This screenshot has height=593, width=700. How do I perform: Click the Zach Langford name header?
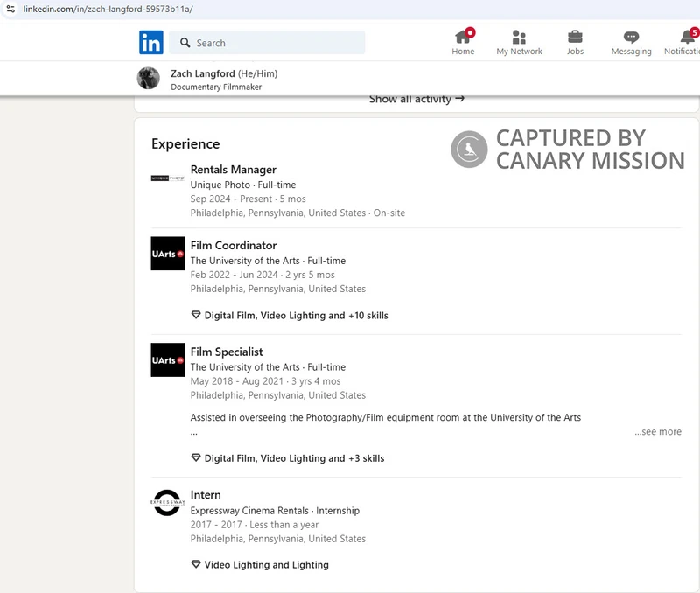point(203,73)
